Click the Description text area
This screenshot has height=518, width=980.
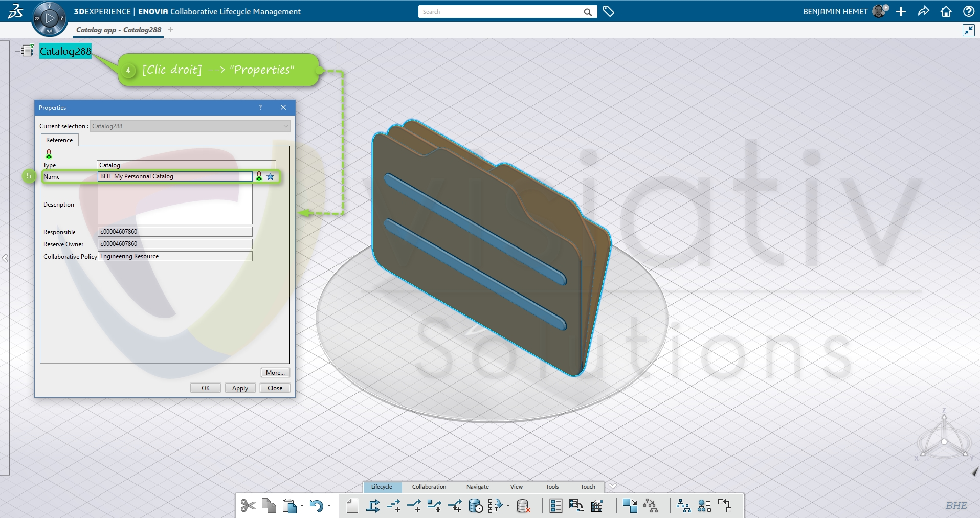pyautogui.click(x=175, y=204)
